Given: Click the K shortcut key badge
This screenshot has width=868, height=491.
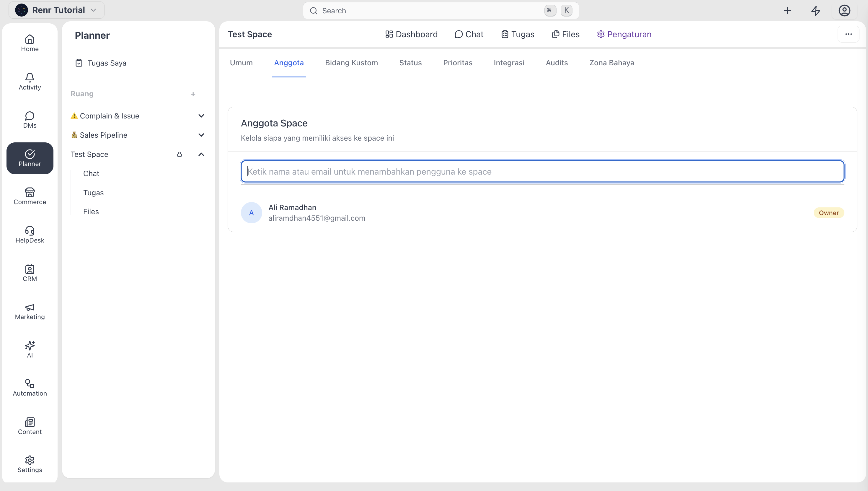Looking at the screenshot, I should [x=566, y=10].
